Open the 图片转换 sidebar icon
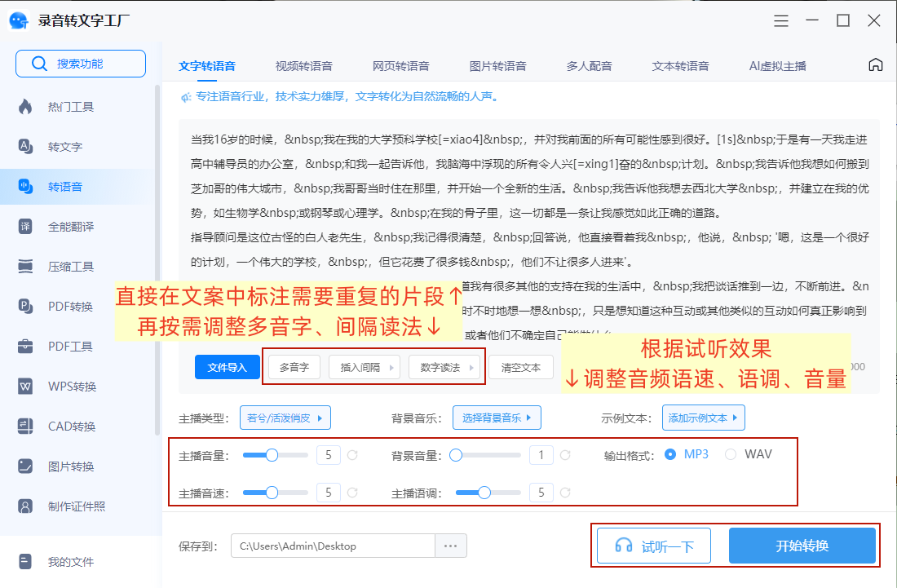 pos(25,466)
